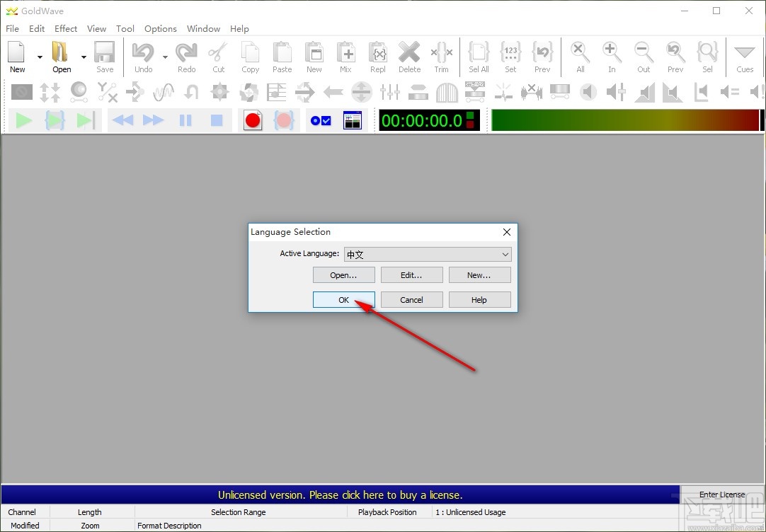Click the fade out effect icon
The height and width of the screenshot is (532, 766).
coord(673,92)
